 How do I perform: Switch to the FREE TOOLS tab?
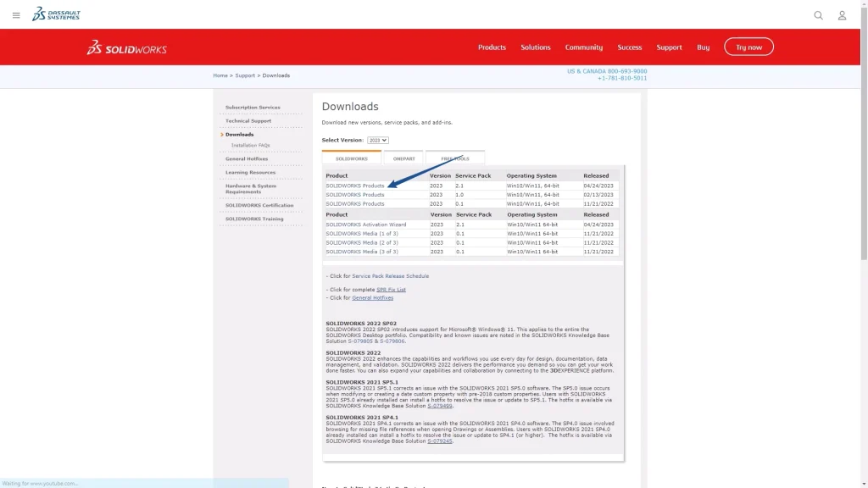click(x=455, y=158)
